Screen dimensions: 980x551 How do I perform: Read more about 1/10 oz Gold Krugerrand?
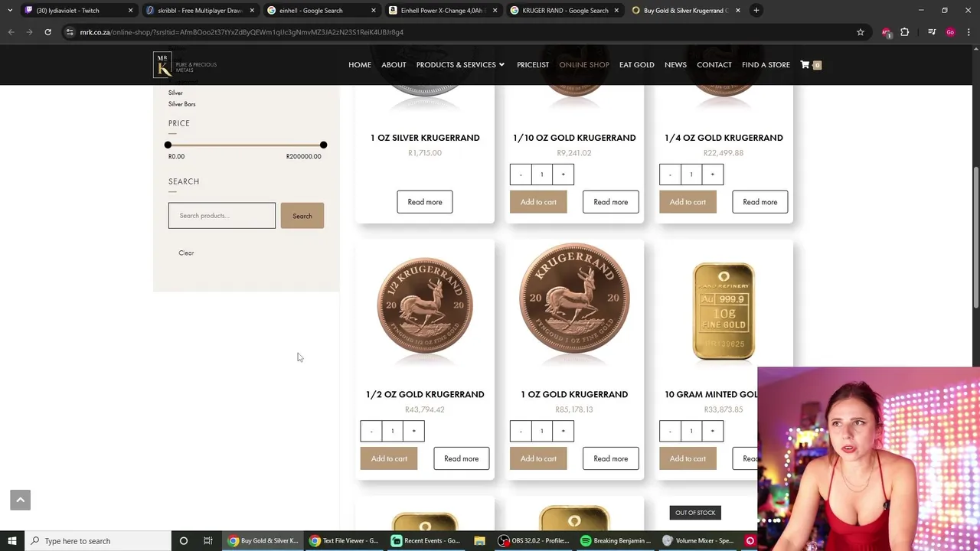coord(611,202)
